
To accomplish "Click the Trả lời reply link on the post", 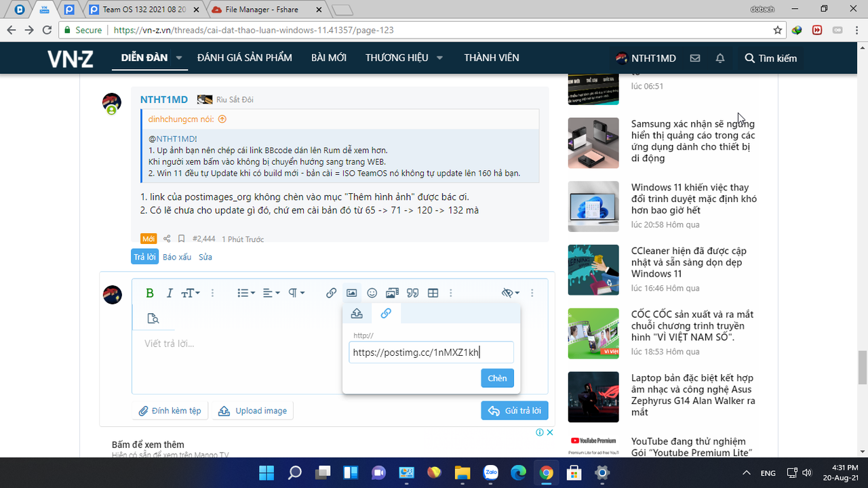I will pyautogui.click(x=144, y=257).
